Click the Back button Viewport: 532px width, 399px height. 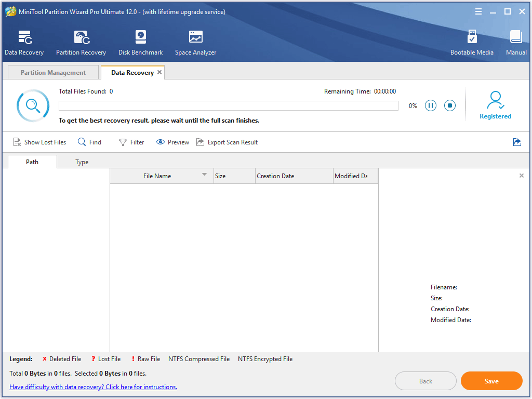[x=425, y=381]
